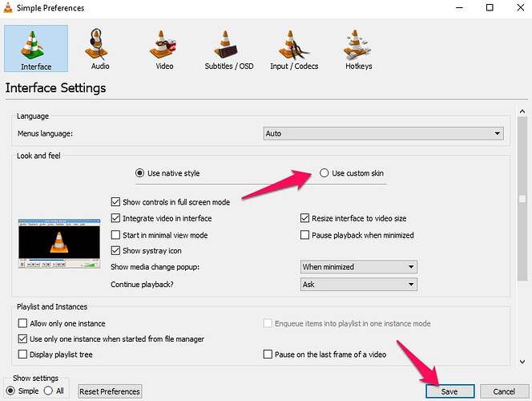Enable Allow only one instance checkbox
Image resolution: width=532 pixels, height=401 pixels.
point(22,322)
